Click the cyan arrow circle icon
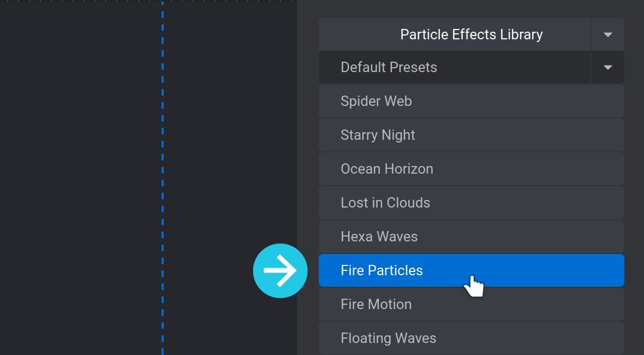This screenshot has height=355, width=644. (x=280, y=271)
